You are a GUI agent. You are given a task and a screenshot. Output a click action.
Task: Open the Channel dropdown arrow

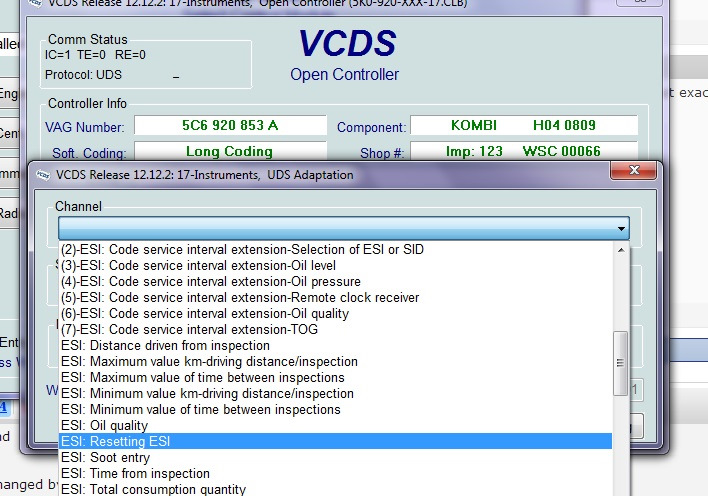coord(621,229)
